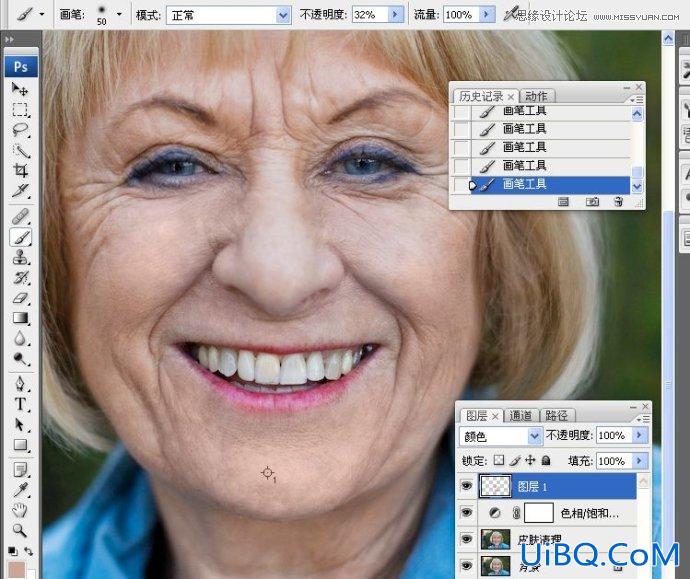Switch to the 路径 tab
Screen dimensions: 690x579
coord(557,415)
